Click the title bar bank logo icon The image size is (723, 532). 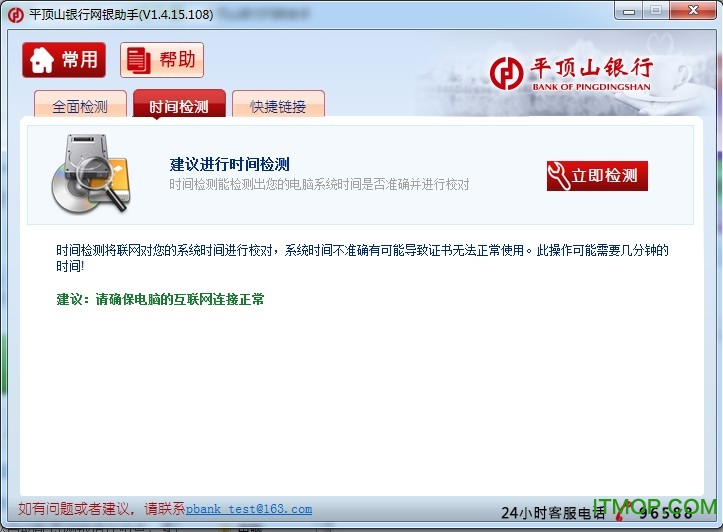coord(16,15)
